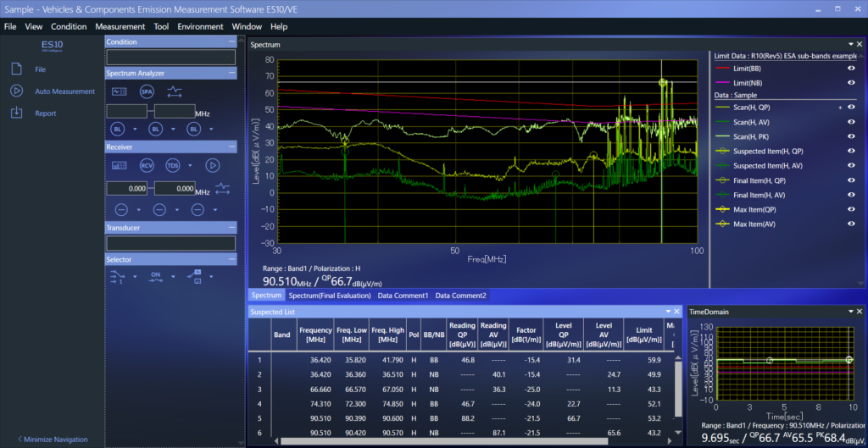Image resolution: width=868 pixels, height=448 pixels.
Task: Click the Report label in navigation
Action: pos(46,113)
